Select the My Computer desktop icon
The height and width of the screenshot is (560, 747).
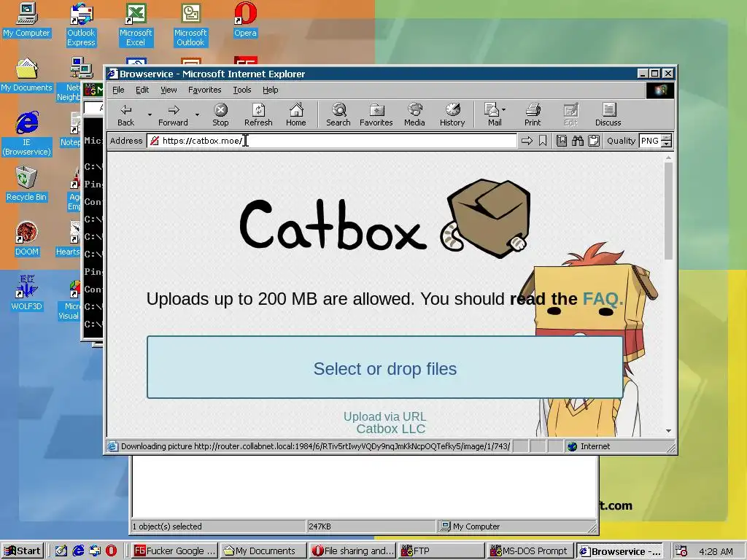click(26, 20)
